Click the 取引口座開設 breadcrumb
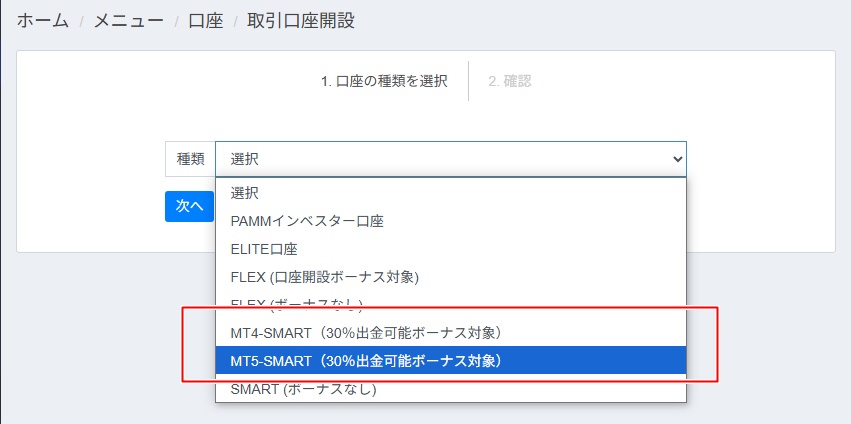Viewport: 851px width, 424px height. (301, 22)
